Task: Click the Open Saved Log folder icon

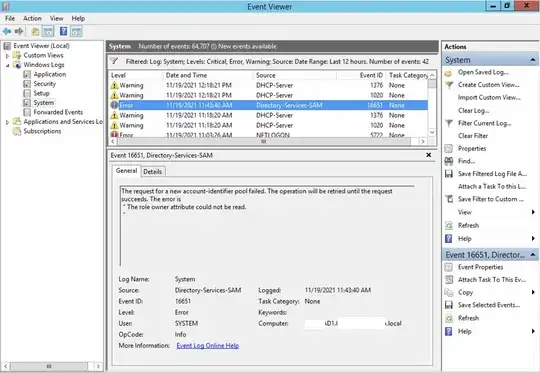Action: point(448,73)
